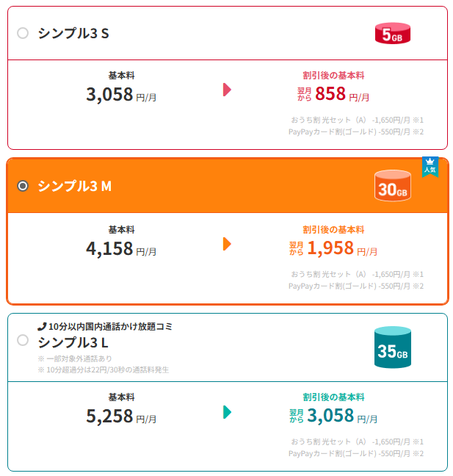Click the 4,158円 base fee
The width and height of the screenshot is (453, 476).
(110, 248)
